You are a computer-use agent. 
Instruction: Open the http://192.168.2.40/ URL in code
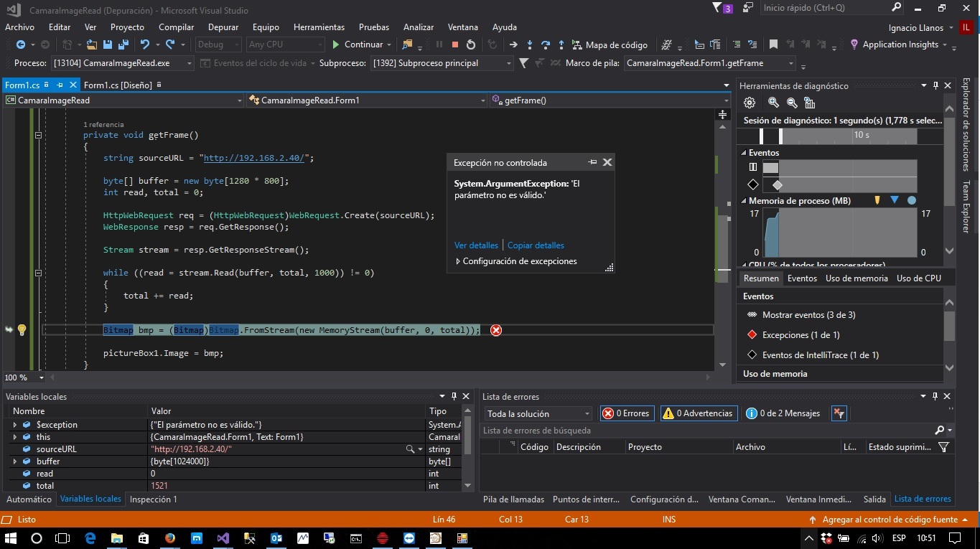(x=254, y=158)
